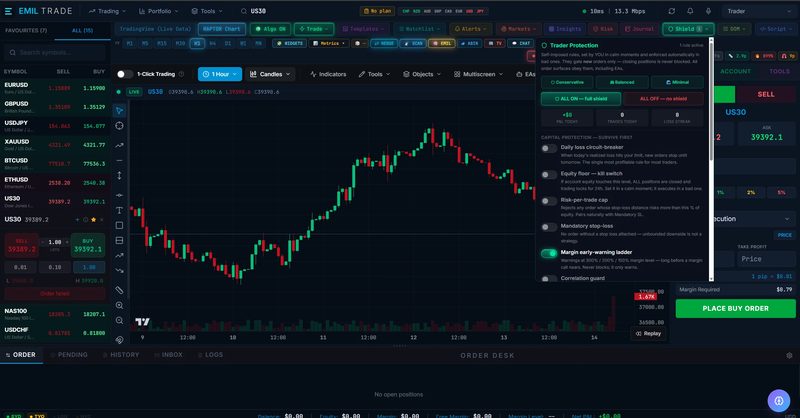
Task: Open the Trade dropdown in toolbar
Action: [x=314, y=29]
